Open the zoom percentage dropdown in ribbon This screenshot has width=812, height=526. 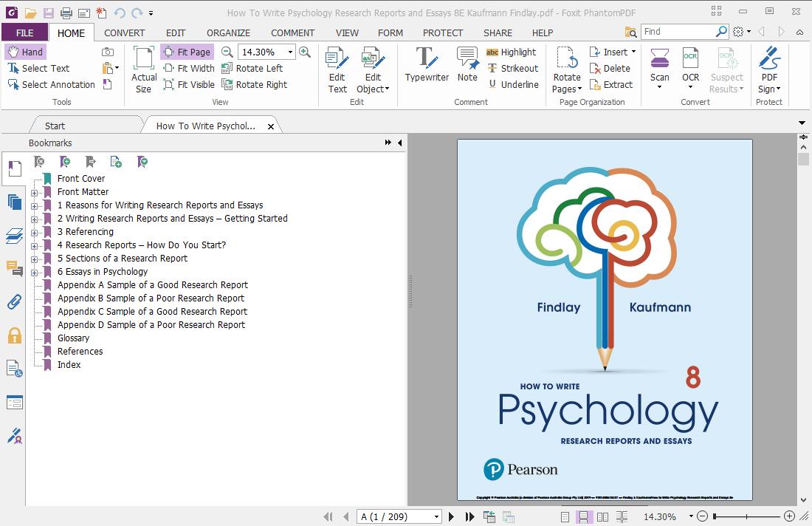[291, 52]
